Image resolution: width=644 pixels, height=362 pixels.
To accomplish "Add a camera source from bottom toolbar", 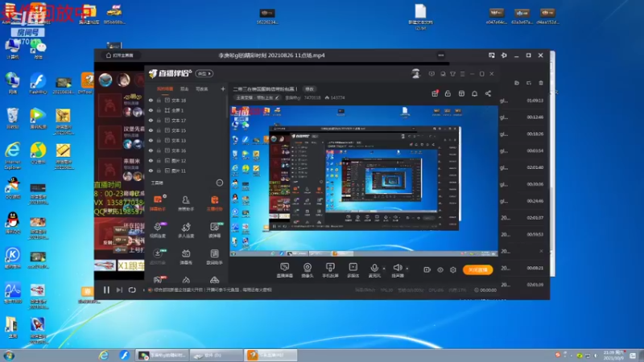I will 308,270.
